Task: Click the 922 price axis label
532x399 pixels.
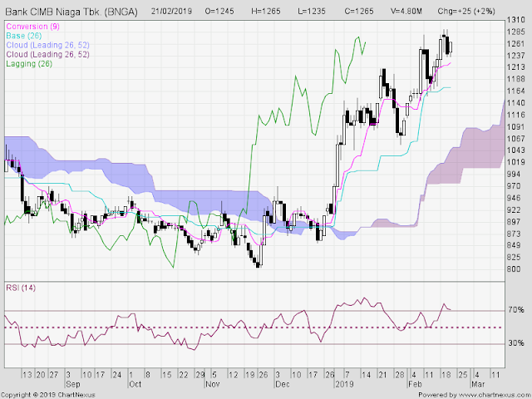Action: (x=515, y=210)
